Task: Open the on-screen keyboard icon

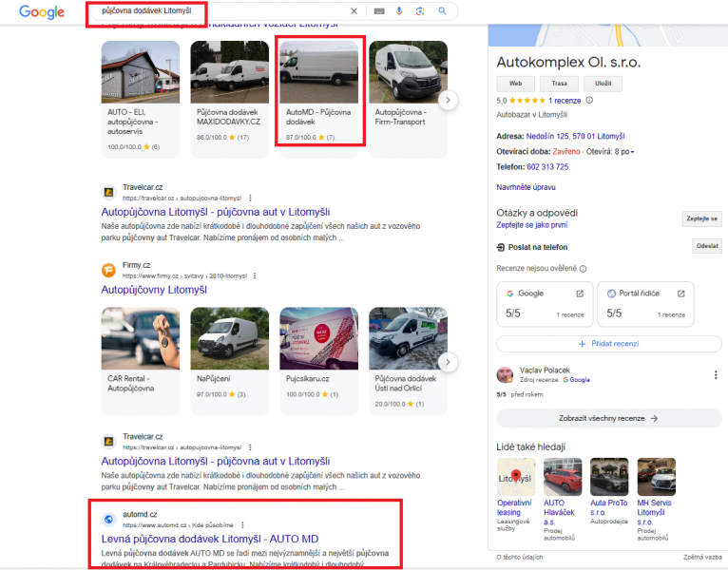Action: [379, 11]
